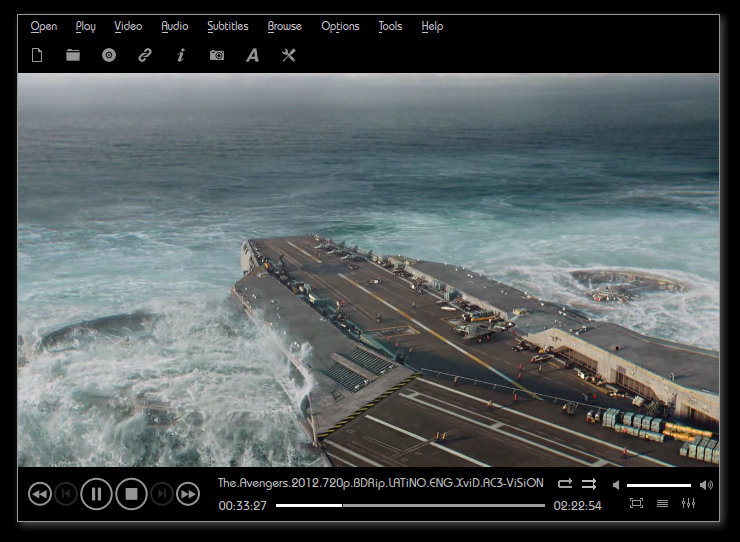Click total time 02:22:54

(578, 506)
